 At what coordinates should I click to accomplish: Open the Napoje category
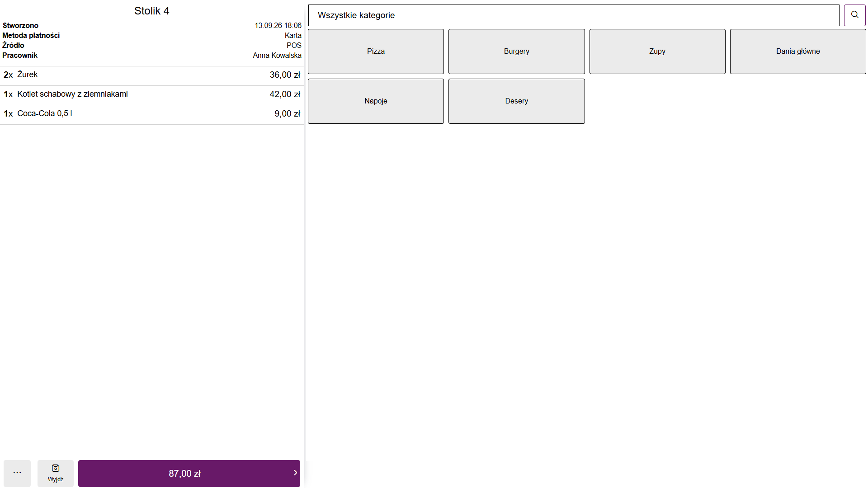click(x=376, y=101)
